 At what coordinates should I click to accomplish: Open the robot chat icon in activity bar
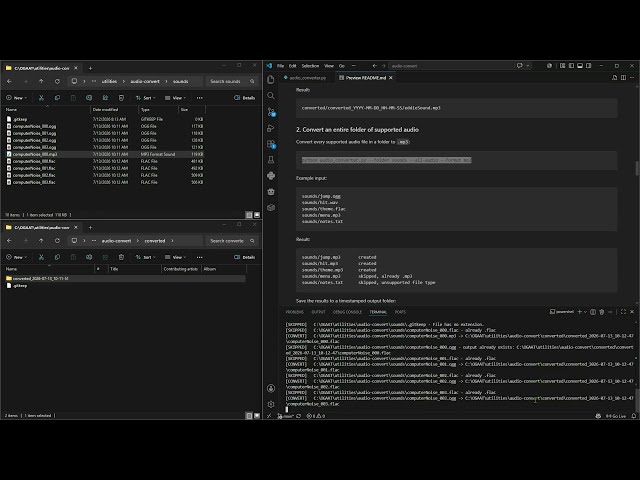[x=271, y=191]
